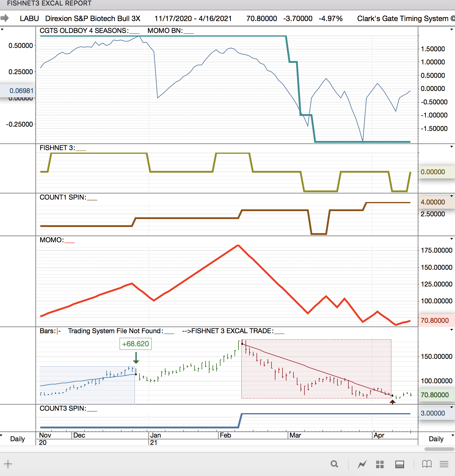Expand the FISHNET 3 pane menu arrow

[451, 147]
